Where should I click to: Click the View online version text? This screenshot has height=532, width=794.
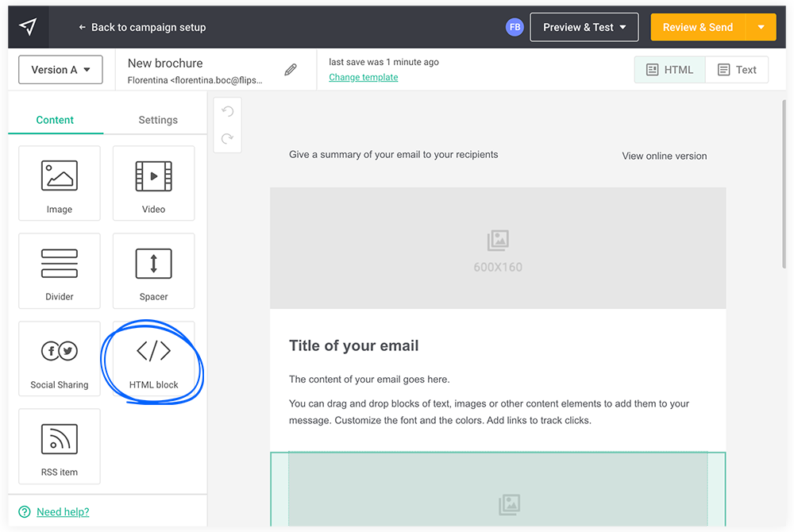[665, 156]
